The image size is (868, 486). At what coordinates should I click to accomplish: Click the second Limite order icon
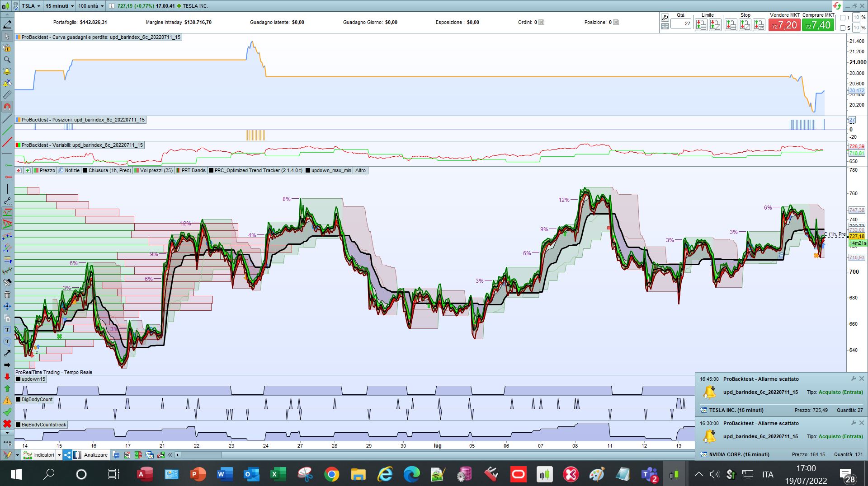[x=715, y=25]
